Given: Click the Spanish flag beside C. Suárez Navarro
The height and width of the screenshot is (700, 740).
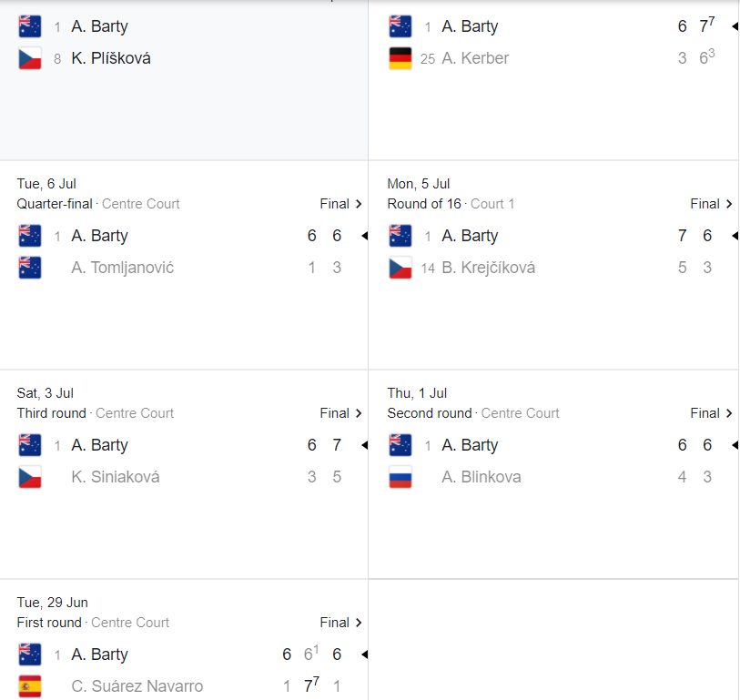Looking at the screenshot, I should coord(30,686).
